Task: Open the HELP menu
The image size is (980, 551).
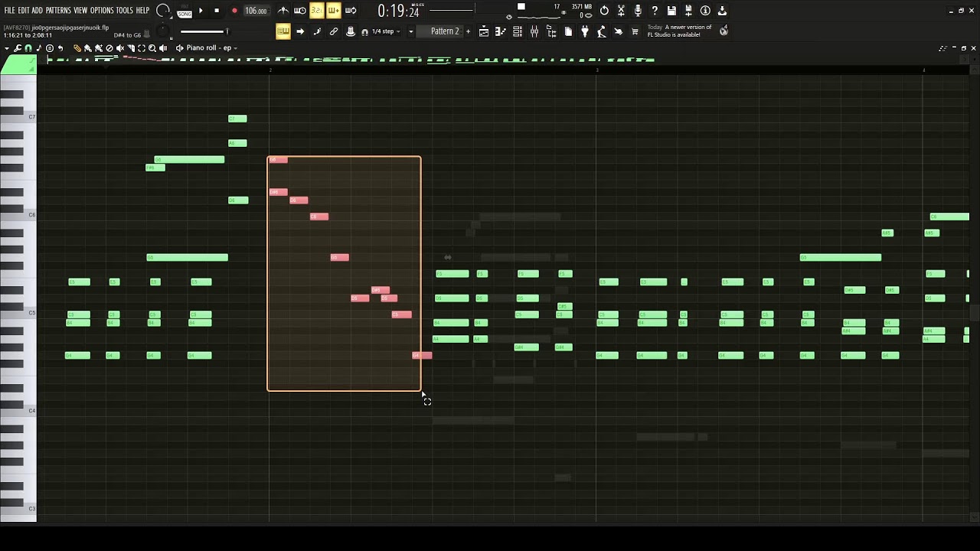Action: click(x=142, y=11)
